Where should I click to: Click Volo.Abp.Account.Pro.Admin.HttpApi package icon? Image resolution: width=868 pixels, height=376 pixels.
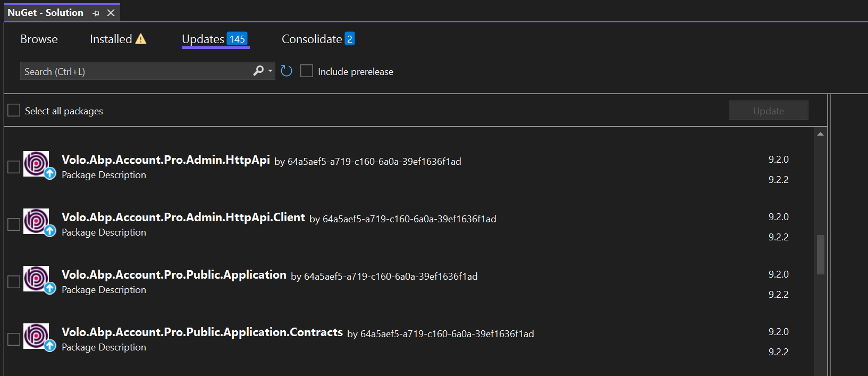(36, 163)
